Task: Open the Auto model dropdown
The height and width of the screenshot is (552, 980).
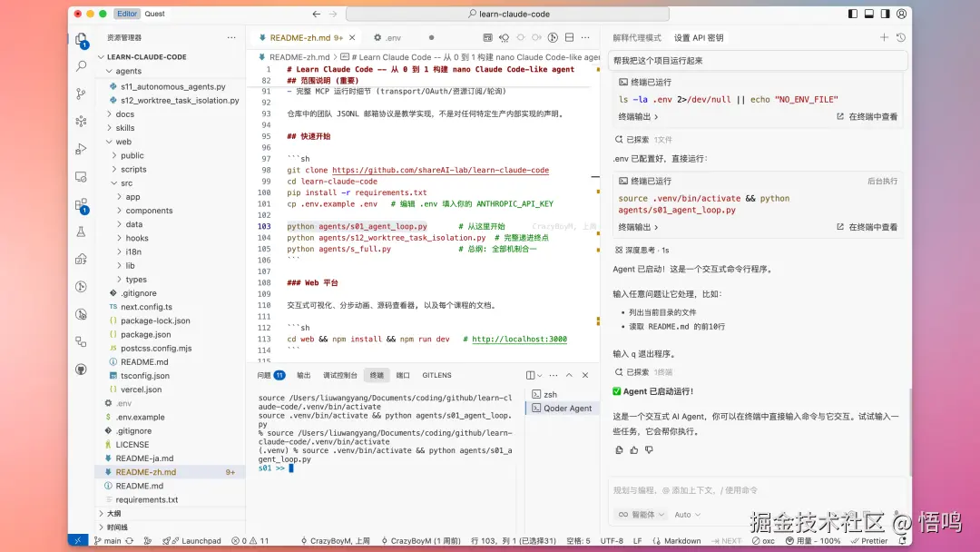Action: coord(687,514)
